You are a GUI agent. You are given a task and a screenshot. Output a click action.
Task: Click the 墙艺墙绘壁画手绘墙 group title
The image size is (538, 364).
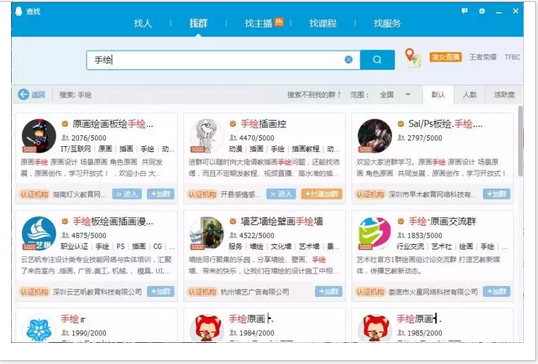(x=282, y=222)
